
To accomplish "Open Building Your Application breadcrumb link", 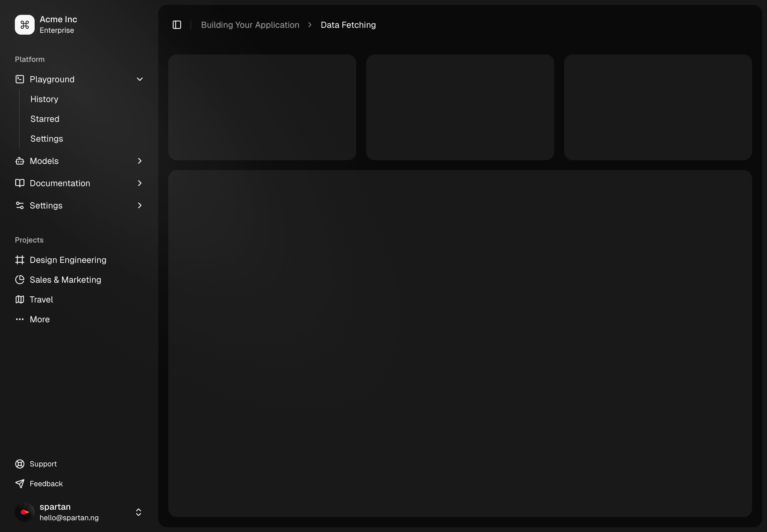I will pyautogui.click(x=250, y=24).
